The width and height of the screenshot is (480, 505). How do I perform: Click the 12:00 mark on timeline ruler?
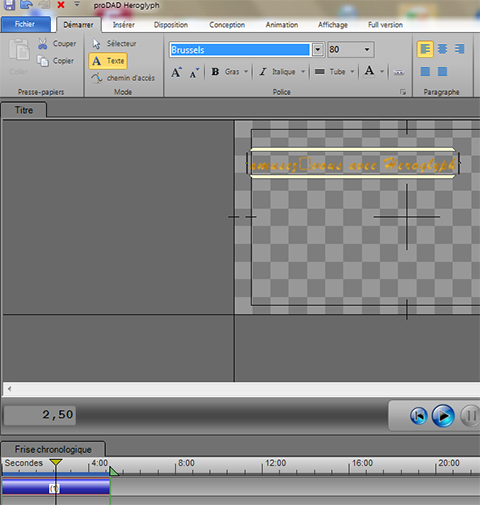[276, 463]
